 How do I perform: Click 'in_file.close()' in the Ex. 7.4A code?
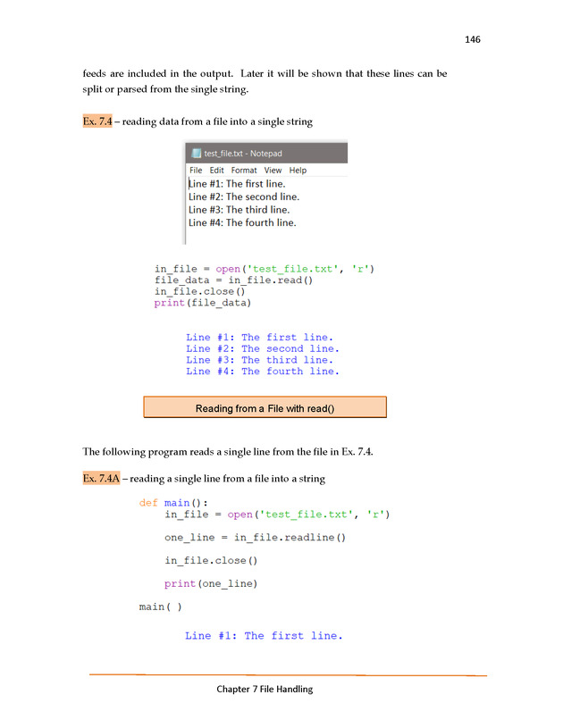coord(211,560)
